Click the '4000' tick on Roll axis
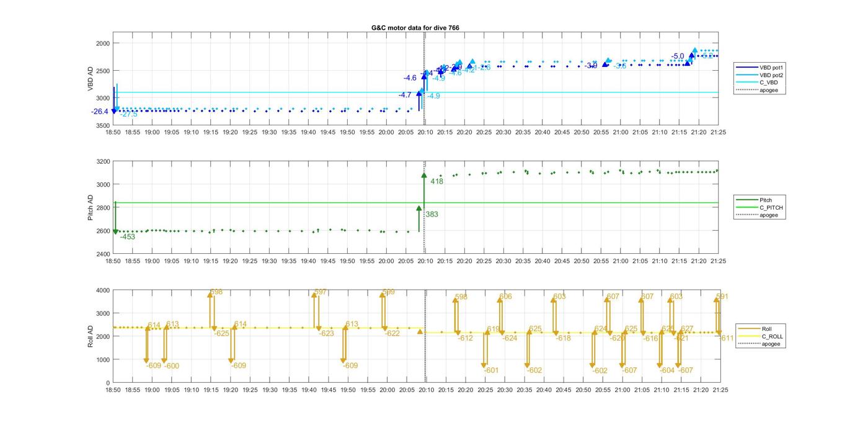 pyautogui.click(x=103, y=290)
